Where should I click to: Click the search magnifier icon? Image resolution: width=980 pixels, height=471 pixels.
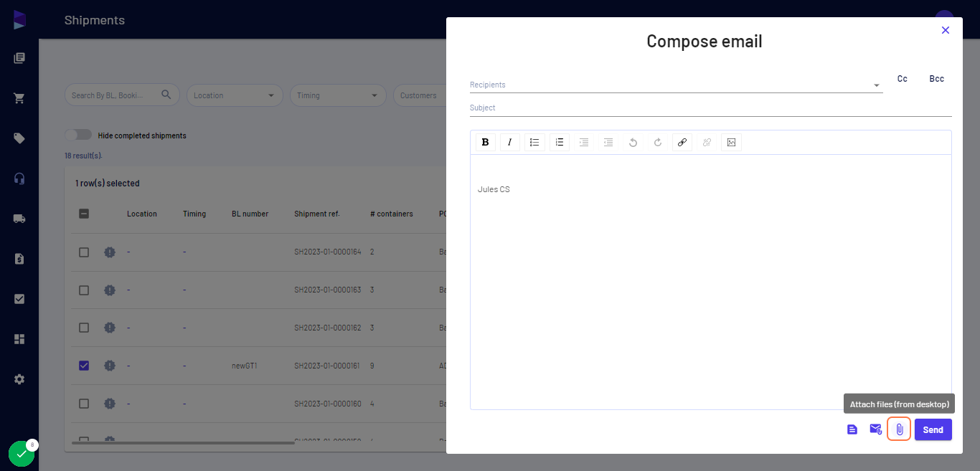pos(166,95)
